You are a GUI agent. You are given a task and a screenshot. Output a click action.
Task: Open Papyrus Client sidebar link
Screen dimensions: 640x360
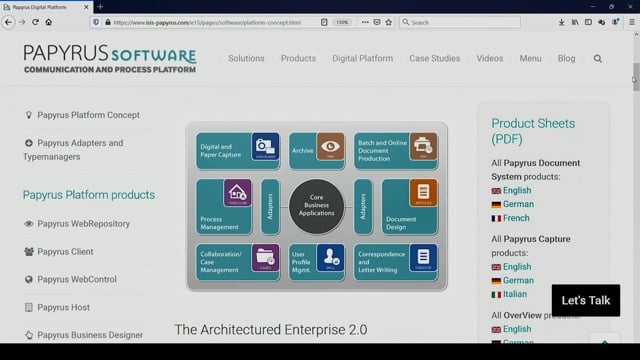[65, 251]
